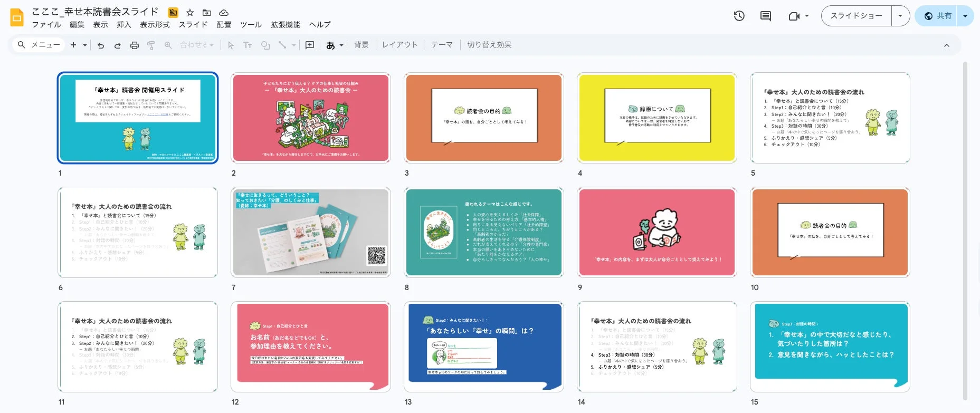
Task: Click the レイアウト button
Action: coord(400,45)
